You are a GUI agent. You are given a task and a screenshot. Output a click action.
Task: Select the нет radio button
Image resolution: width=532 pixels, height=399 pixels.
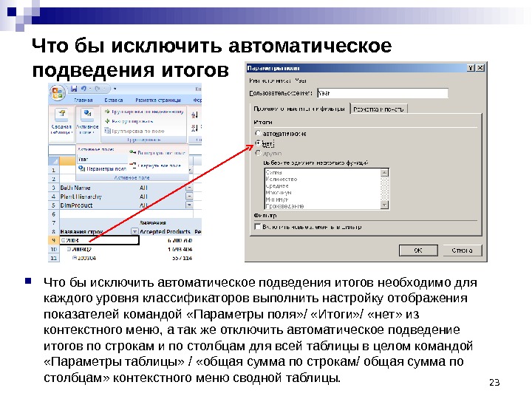tap(258, 143)
